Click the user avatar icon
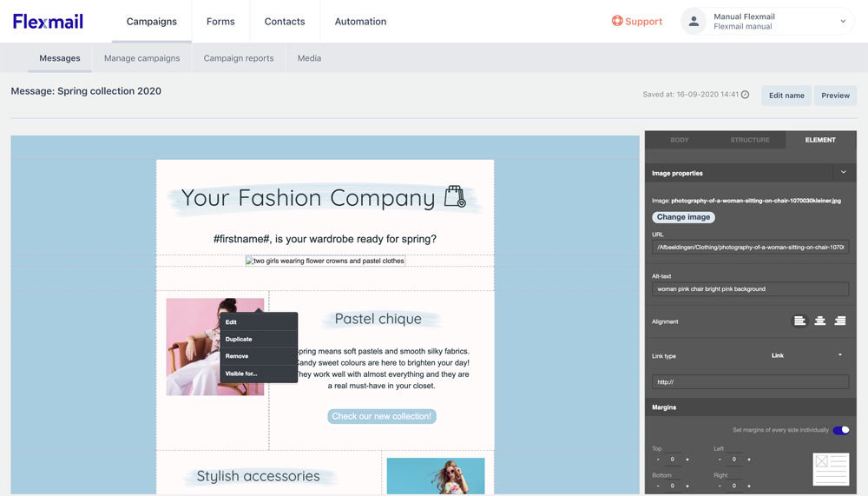The image size is (868, 496). click(694, 22)
